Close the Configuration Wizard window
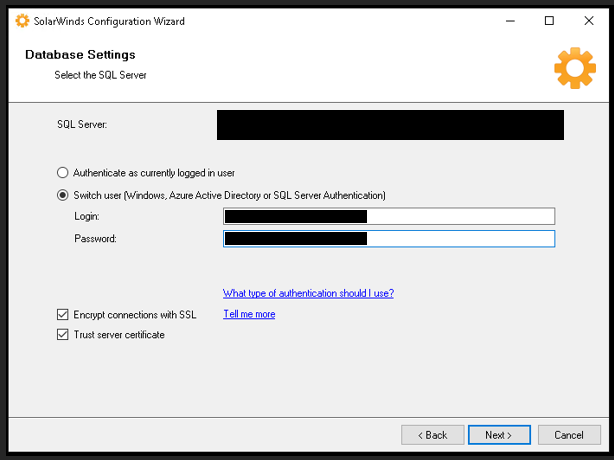614x460 pixels. [589, 21]
